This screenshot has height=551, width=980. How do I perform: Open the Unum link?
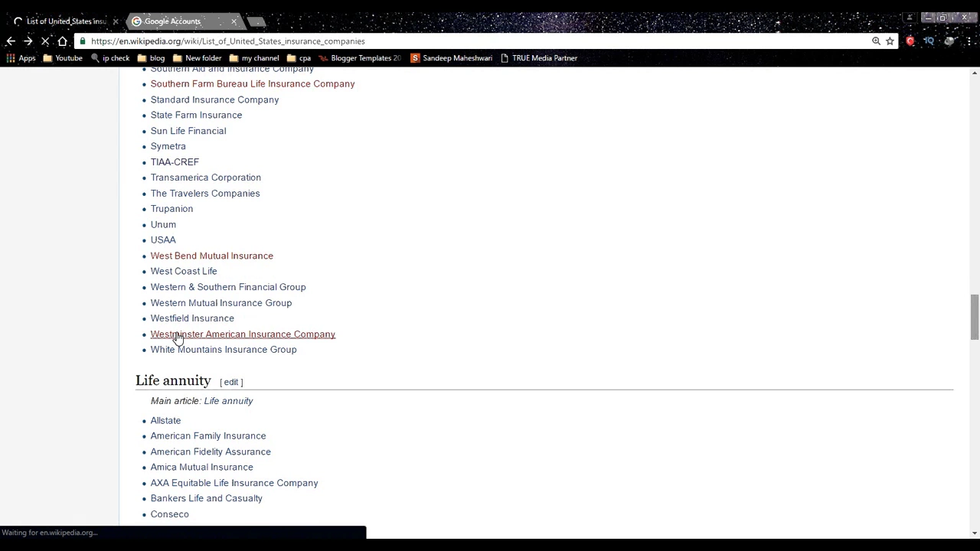coord(163,225)
